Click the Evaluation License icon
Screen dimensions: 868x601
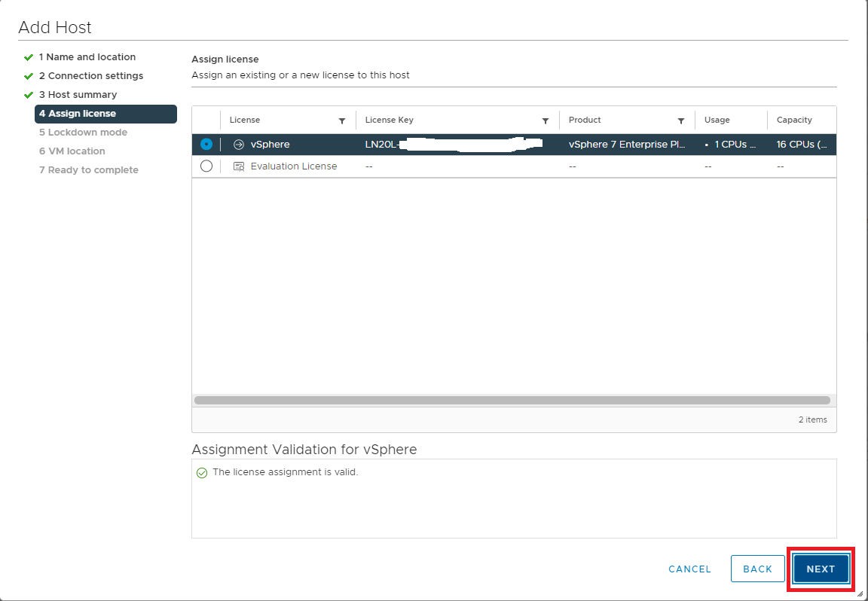239,166
